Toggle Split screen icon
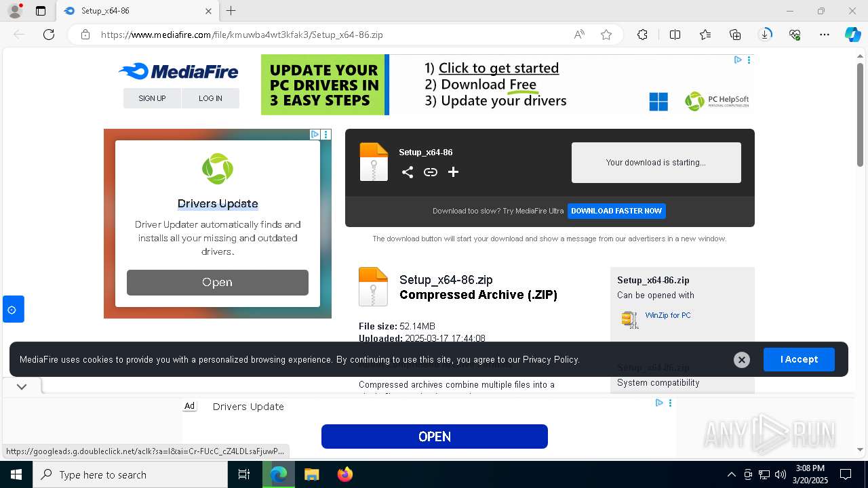Viewport: 868px width, 488px height. pyautogui.click(x=675, y=35)
